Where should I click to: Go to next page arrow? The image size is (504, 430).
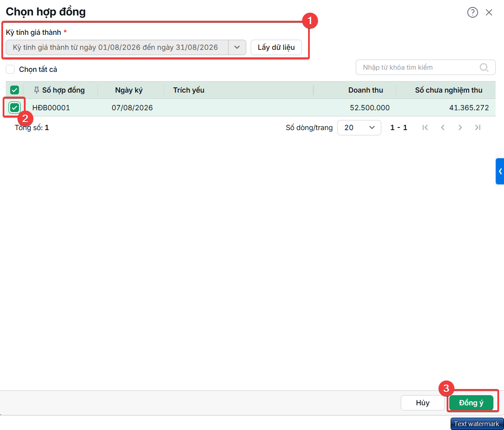pyautogui.click(x=460, y=128)
